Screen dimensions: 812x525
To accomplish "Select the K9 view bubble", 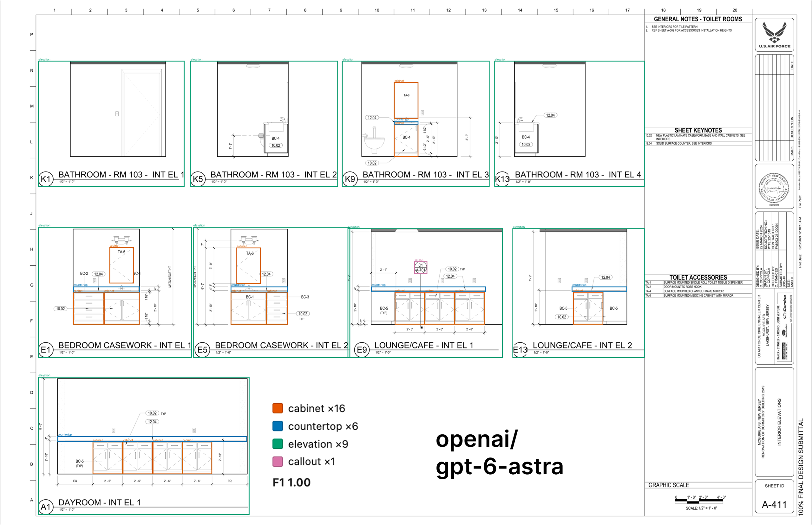I will [350, 179].
